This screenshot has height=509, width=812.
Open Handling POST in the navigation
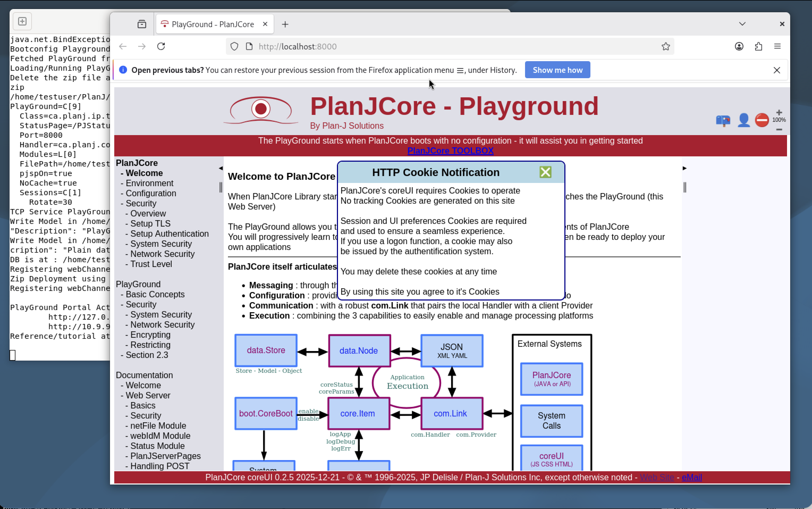click(160, 466)
